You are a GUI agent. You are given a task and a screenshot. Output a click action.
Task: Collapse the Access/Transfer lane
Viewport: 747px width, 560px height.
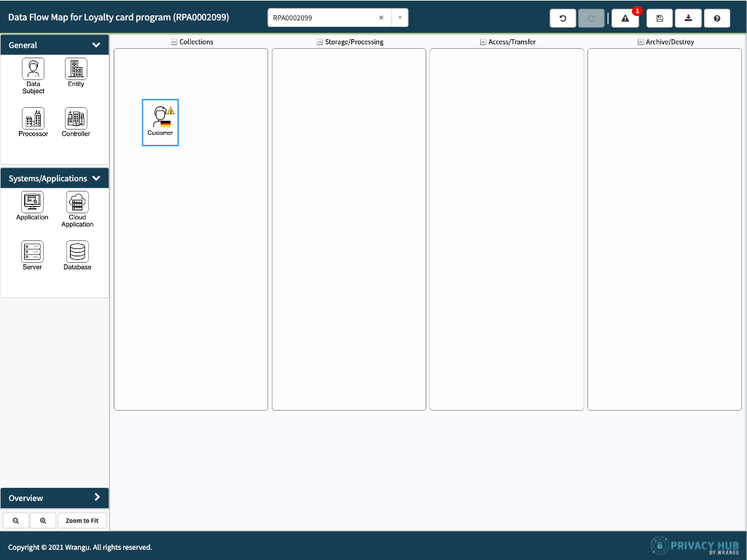[x=483, y=42]
